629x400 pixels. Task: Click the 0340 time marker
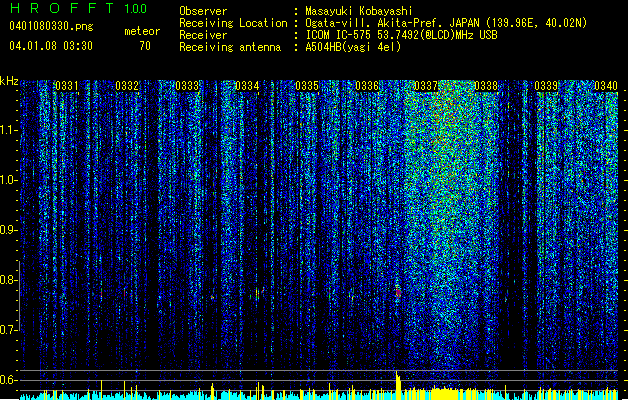[606, 86]
